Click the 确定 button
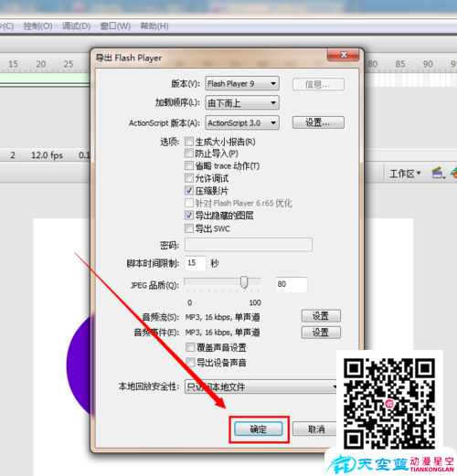 pyautogui.click(x=259, y=429)
